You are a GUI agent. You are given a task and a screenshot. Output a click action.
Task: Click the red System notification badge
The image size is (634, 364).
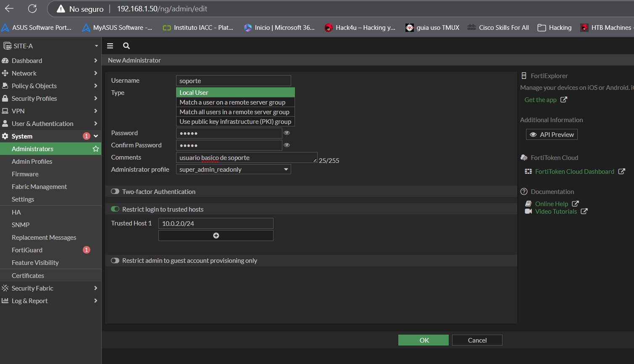[87, 136]
